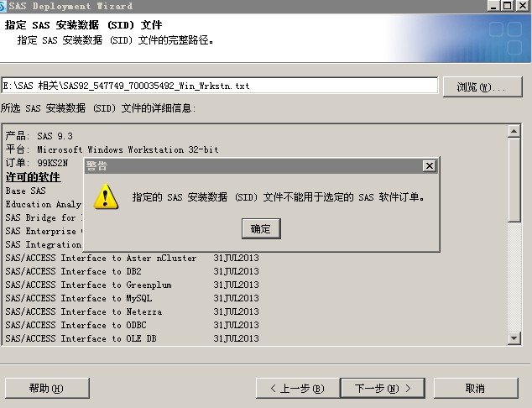
Task: Click the 所选 SAS 安装数据 文件的详细信息 label
Action: tap(98, 108)
